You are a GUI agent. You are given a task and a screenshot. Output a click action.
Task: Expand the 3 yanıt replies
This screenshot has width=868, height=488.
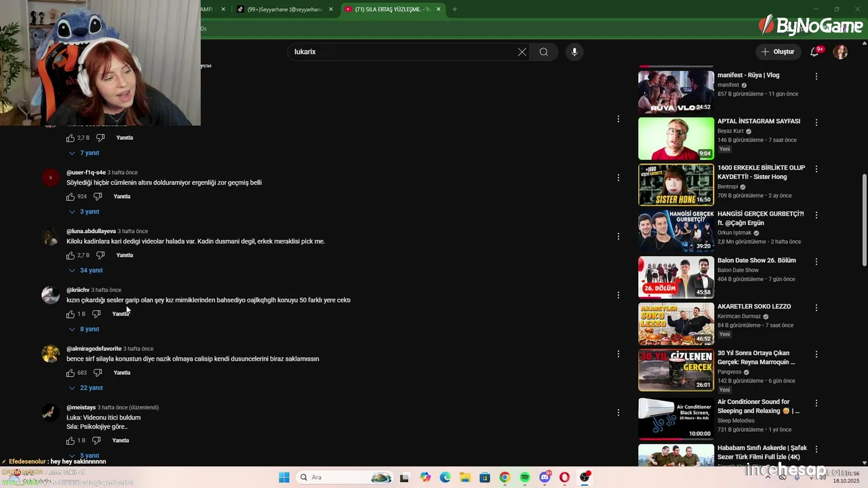click(85, 211)
